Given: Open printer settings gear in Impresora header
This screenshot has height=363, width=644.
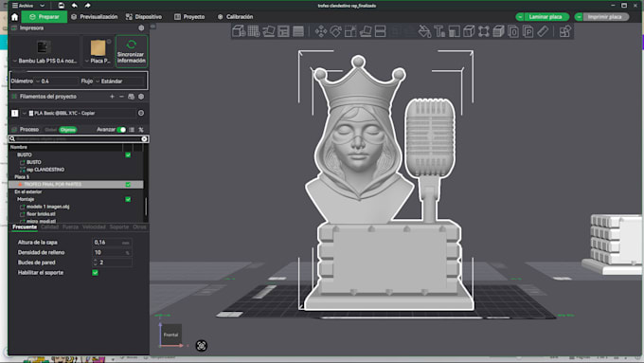Looking at the screenshot, I should tap(141, 27).
